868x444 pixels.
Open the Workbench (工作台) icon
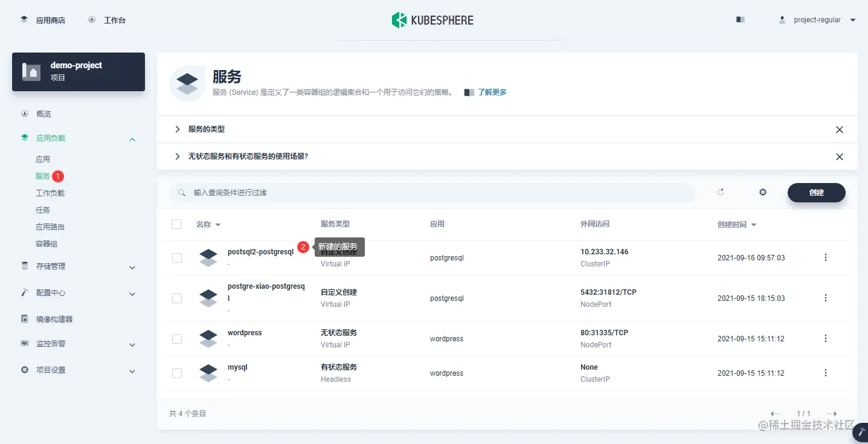pos(92,19)
